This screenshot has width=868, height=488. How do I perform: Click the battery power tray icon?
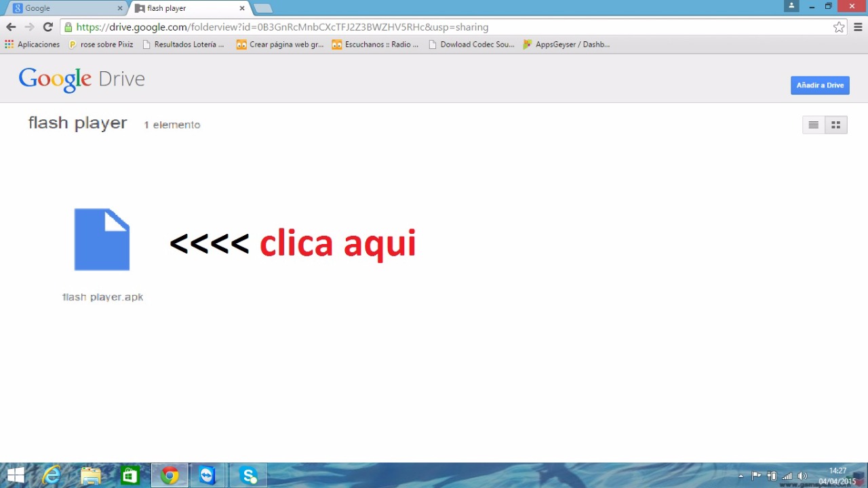click(772, 476)
